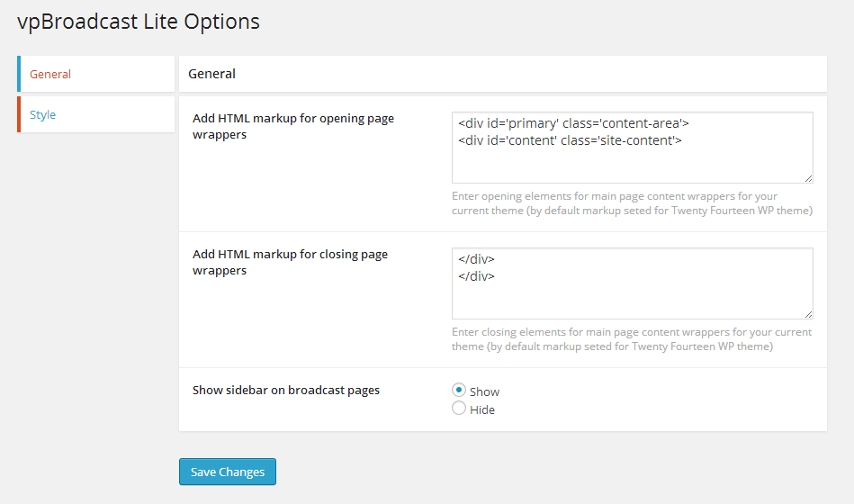Open the General settings tab
This screenshot has width=854, height=504.
point(96,74)
